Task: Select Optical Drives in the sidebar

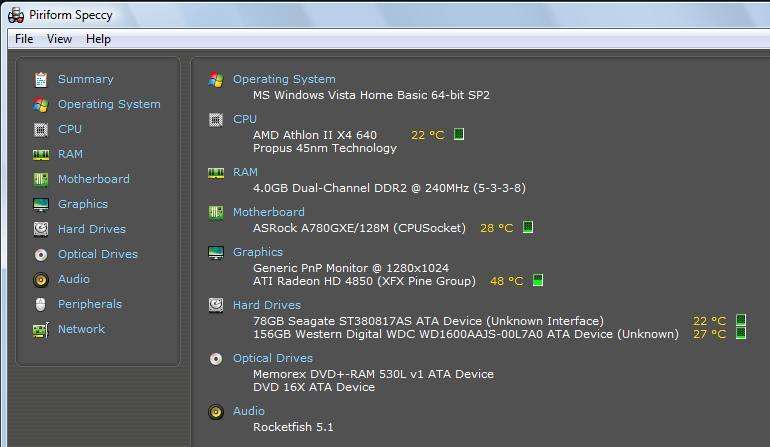Action: click(98, 254)
